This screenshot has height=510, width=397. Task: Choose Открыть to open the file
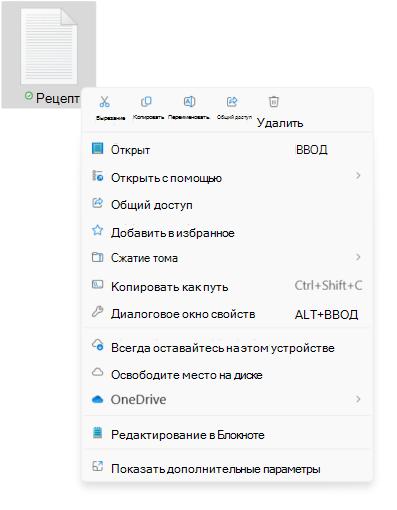point(227,150)
